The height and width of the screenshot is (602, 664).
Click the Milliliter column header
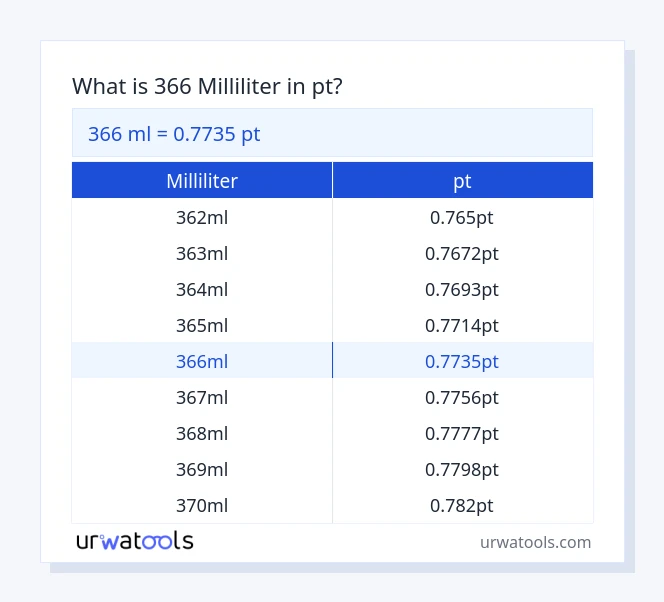pos(202,181)
